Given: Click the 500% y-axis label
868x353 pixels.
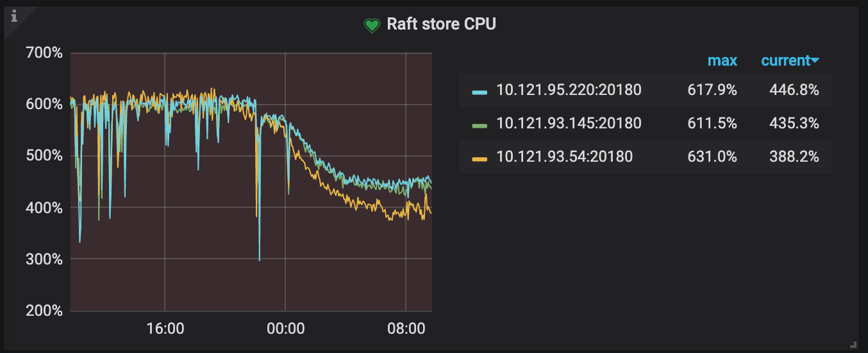Looking at the screenshot, I should (x=44, y=156).
